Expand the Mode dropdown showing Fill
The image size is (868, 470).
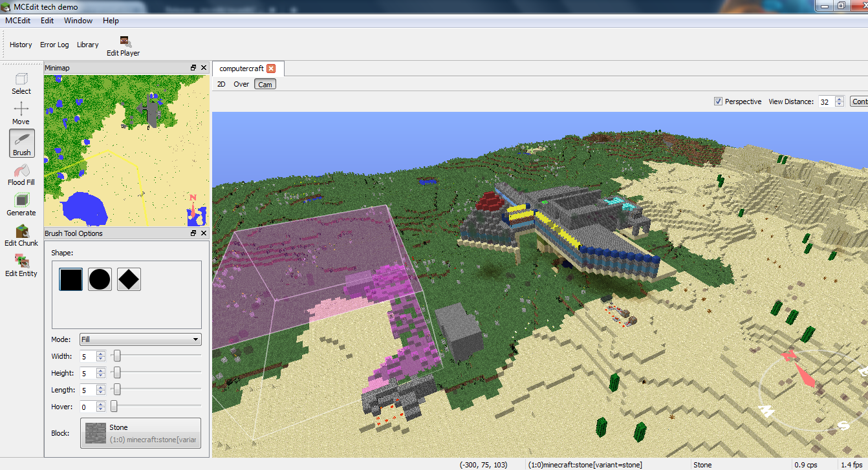tap(140, 339)
